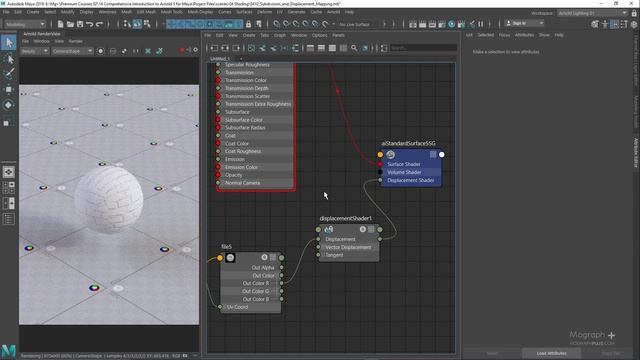Viewport: 640px width, 360px height.
Task: Toggle the Attribute Editor panel icon at top right
Action: tap(614, 24)
